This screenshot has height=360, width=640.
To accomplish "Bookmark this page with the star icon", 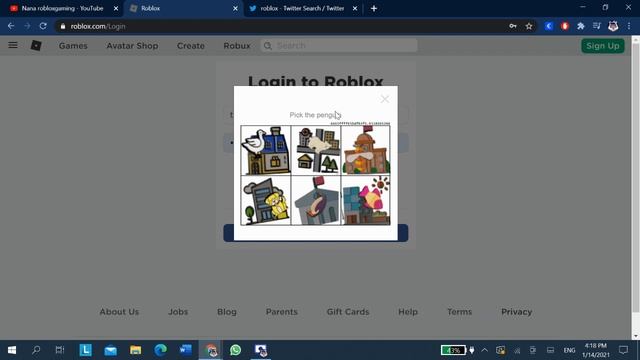I will point(529,26).
